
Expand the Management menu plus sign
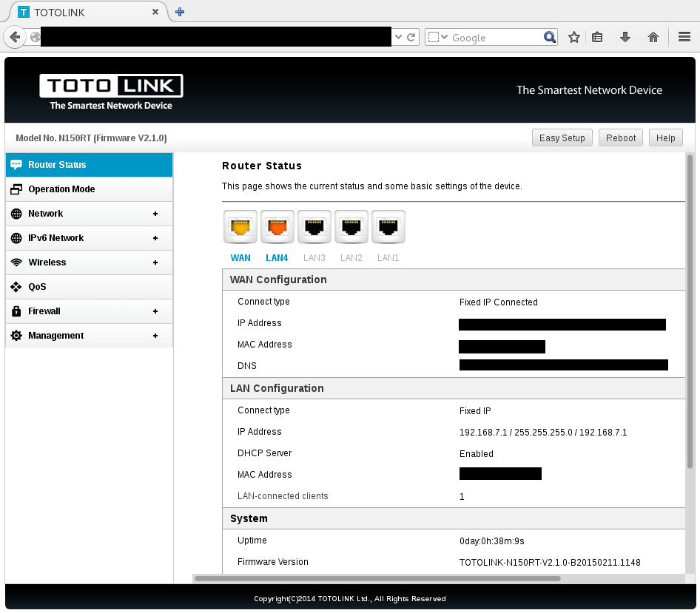click(155, 336)
